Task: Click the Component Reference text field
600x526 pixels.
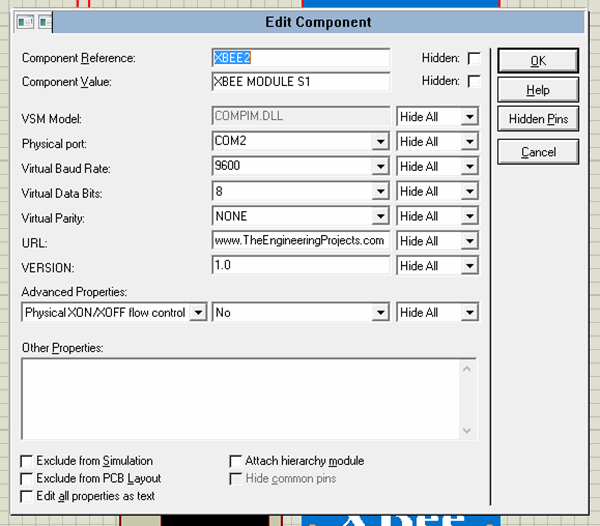Action: tap(301, 59)
